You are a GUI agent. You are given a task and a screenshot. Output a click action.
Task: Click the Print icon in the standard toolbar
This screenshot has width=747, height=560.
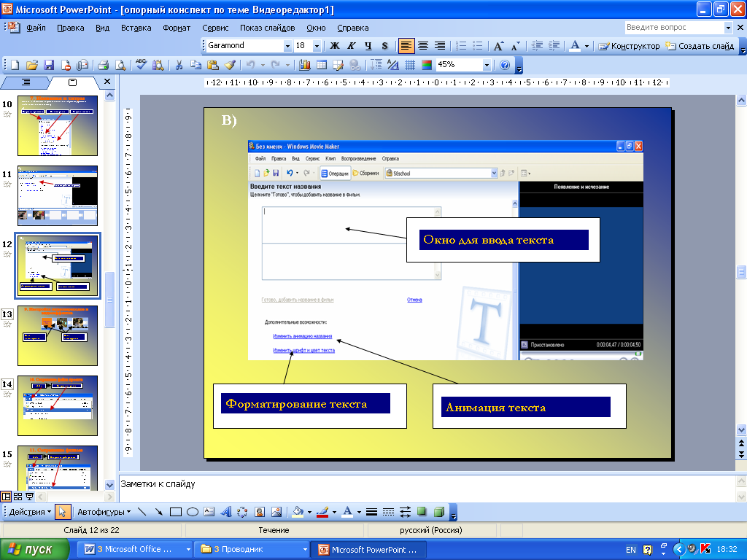point(103,65)
